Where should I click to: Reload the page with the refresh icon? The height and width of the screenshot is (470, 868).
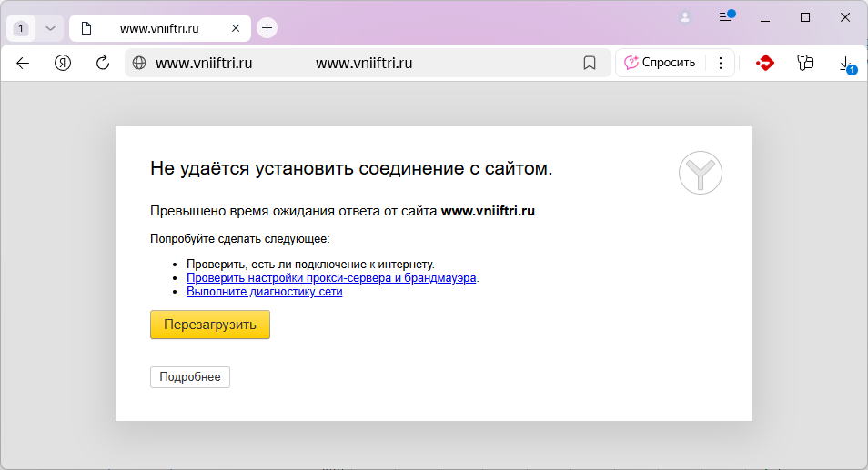tap(103, 63)
